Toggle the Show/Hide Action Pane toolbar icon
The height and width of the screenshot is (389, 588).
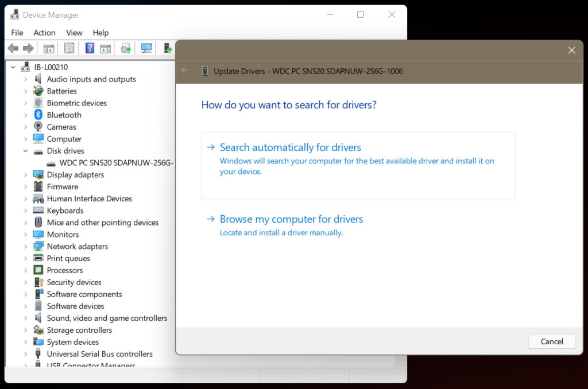(106, 48)
